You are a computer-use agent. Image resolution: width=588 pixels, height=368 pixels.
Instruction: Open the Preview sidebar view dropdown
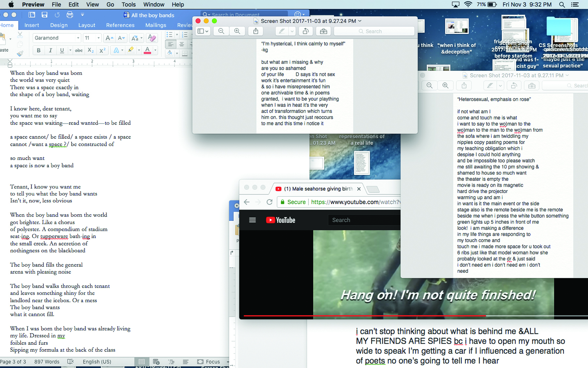pos(203,31)
